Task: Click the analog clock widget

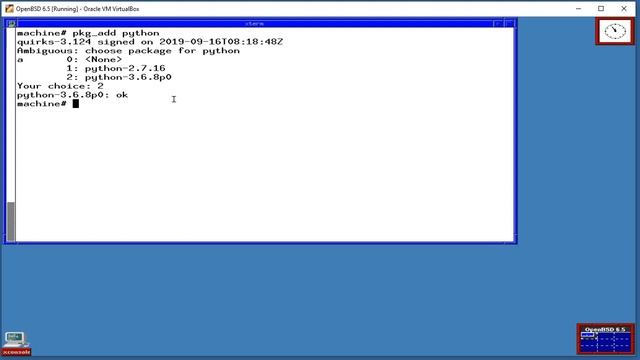Action: 615,31
